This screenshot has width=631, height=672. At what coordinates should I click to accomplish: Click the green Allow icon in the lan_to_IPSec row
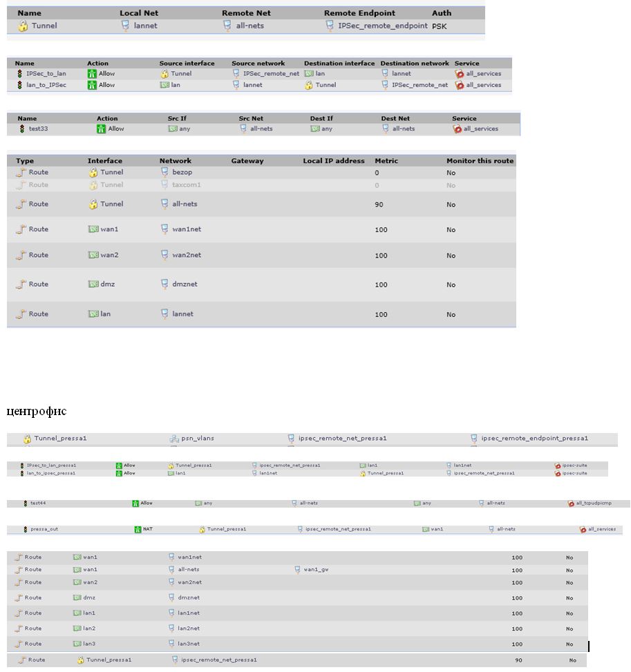click(92, 85)
